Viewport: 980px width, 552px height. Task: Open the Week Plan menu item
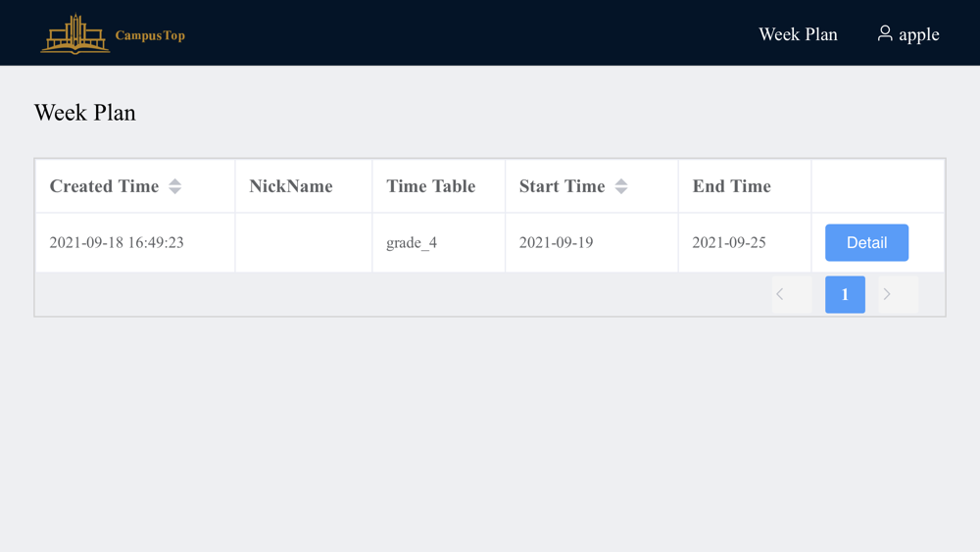pos(798,34)
